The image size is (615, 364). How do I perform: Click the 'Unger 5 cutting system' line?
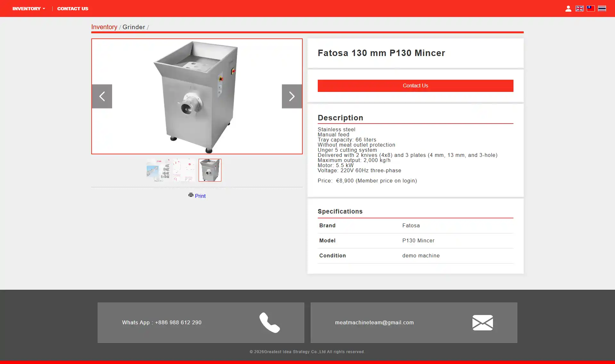pos(347,150)
